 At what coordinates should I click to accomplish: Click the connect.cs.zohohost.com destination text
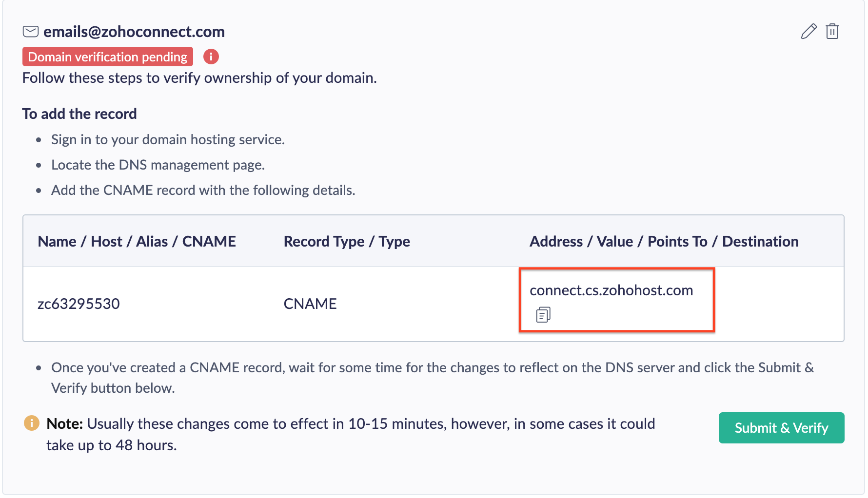[611, 290]
